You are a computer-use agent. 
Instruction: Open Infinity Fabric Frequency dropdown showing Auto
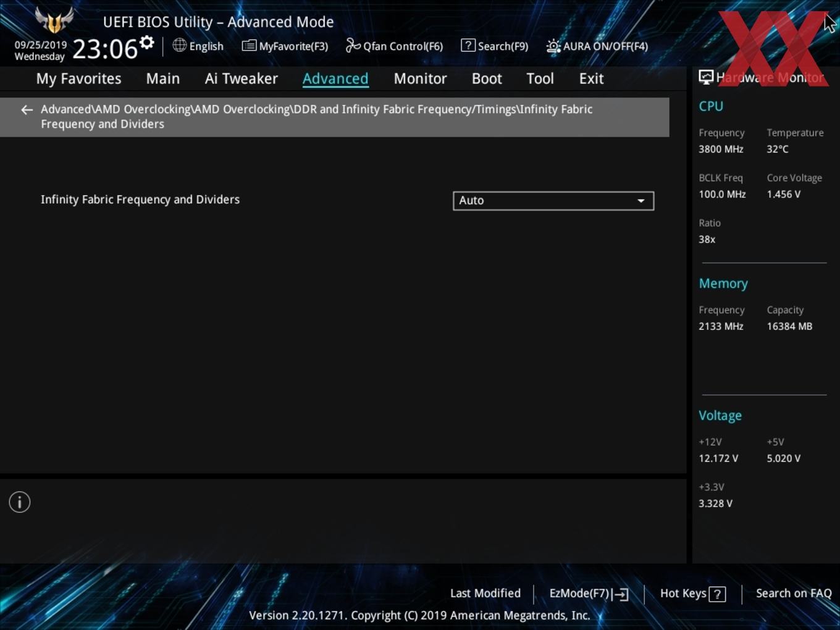(x=553, y=201)
